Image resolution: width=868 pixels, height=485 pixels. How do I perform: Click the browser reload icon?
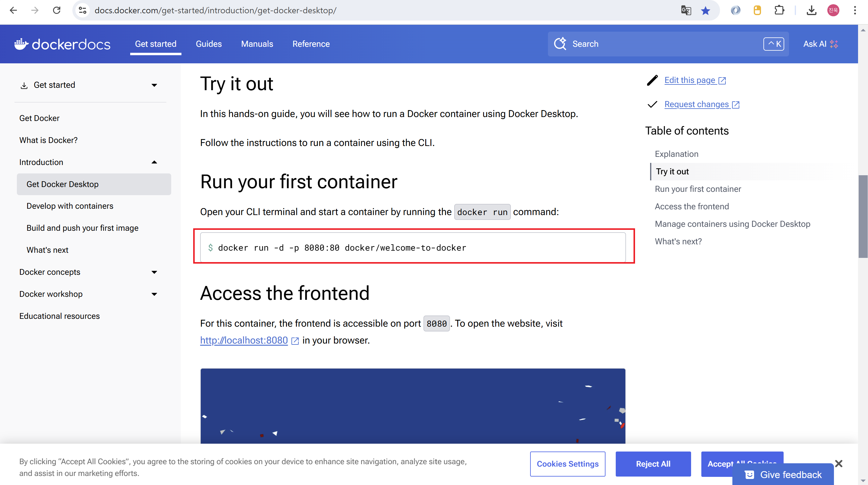tap(57, 11)
